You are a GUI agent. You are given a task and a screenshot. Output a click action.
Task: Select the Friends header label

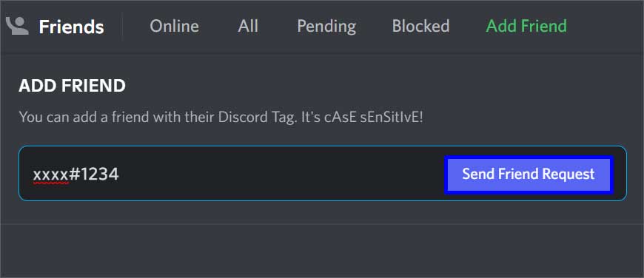pos(72,27)
